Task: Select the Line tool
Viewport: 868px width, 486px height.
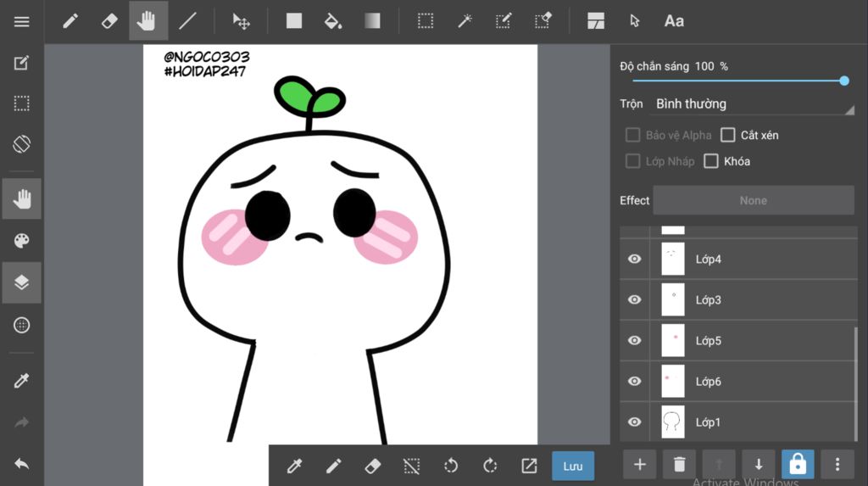Action: click(187, 21)
